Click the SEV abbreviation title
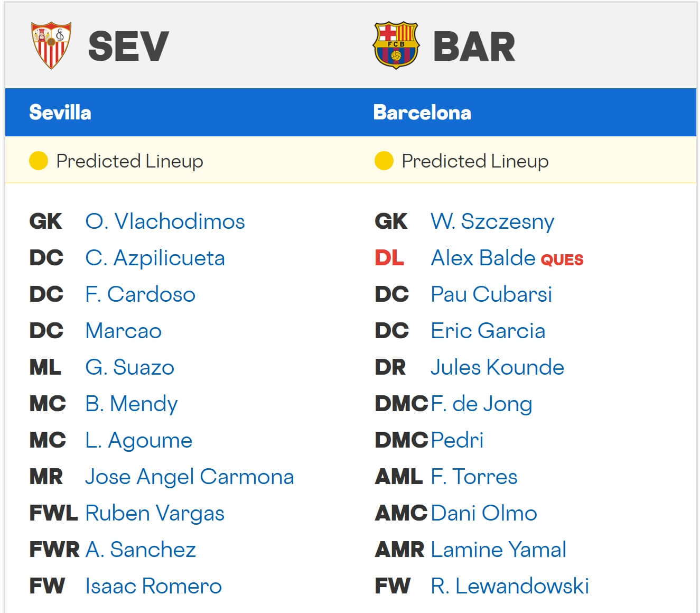700x613 pixels. click(128, 47)
